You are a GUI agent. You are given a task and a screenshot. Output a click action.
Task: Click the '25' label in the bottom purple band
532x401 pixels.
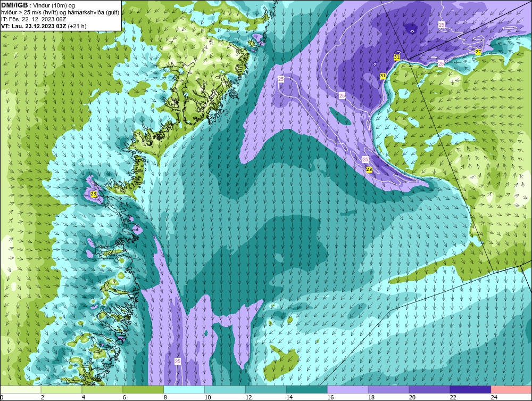[x=178, y=361]
